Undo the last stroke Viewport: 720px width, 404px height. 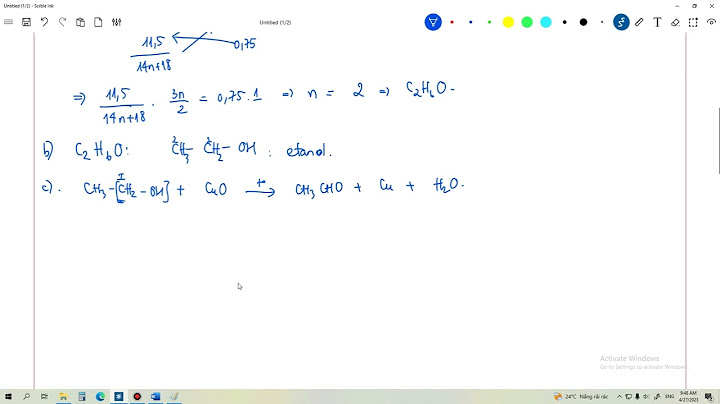pyautogui.click(x=44, y=22)
